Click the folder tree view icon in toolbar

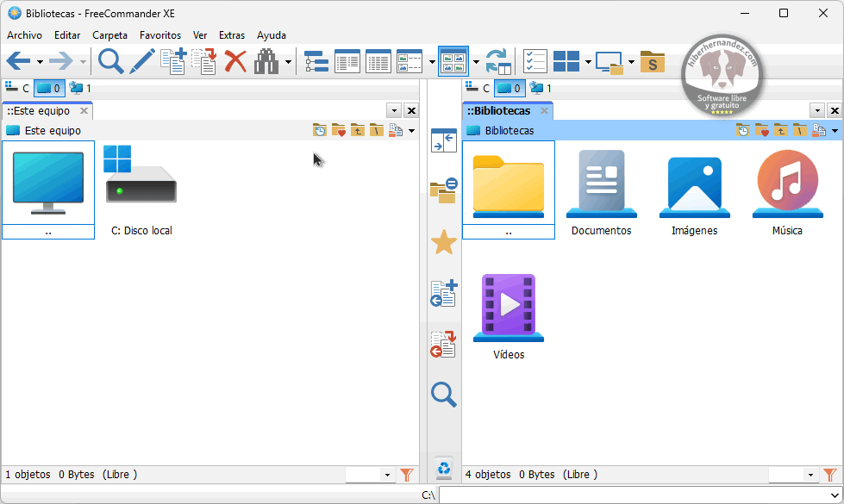coord(316,61)
